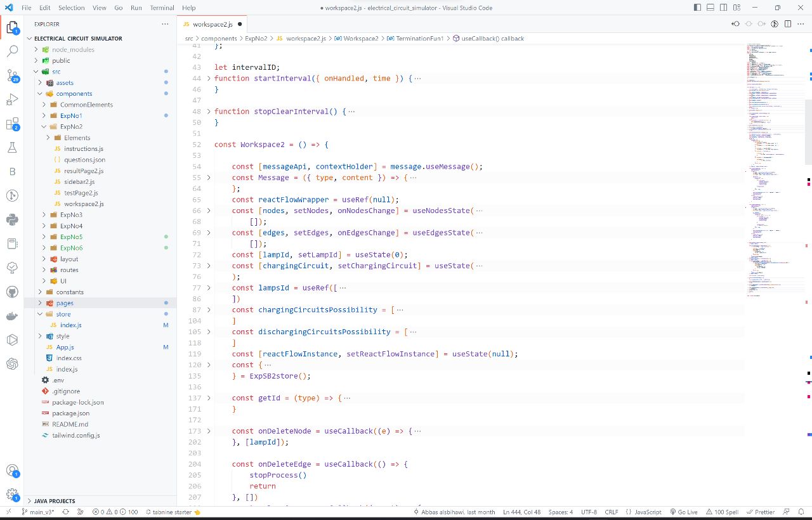Toggle Prettier formatter status item
The height and width of the screenshot is (520, 812).
point(761,512)
